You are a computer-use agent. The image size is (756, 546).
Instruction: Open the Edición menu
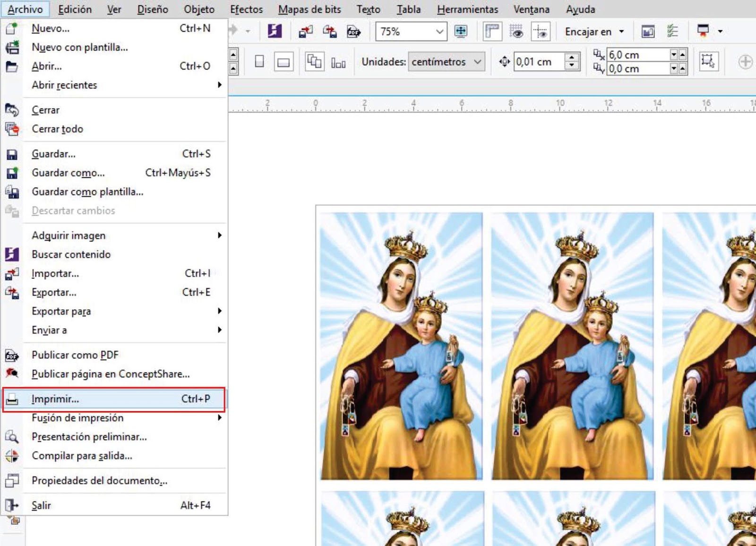click(x=75, y=9)
